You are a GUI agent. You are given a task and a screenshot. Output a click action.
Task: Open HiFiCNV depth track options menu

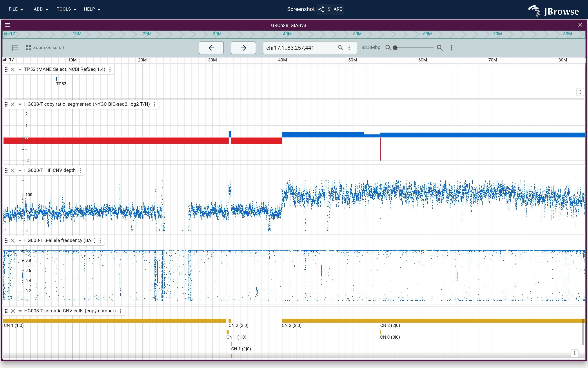click(x=80, y=171)
